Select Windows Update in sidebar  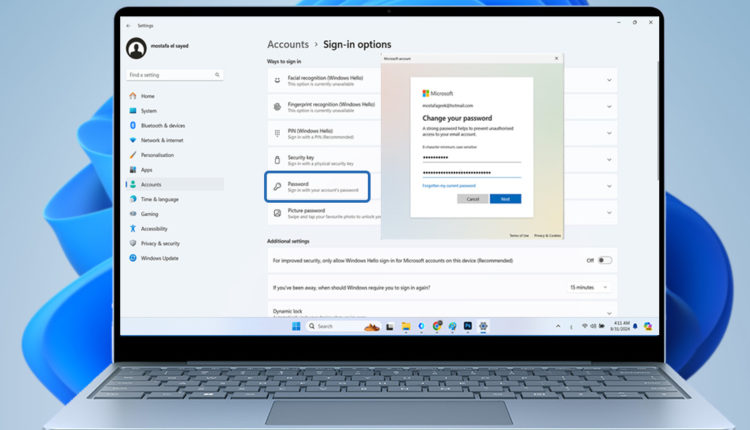pos(160,258)
